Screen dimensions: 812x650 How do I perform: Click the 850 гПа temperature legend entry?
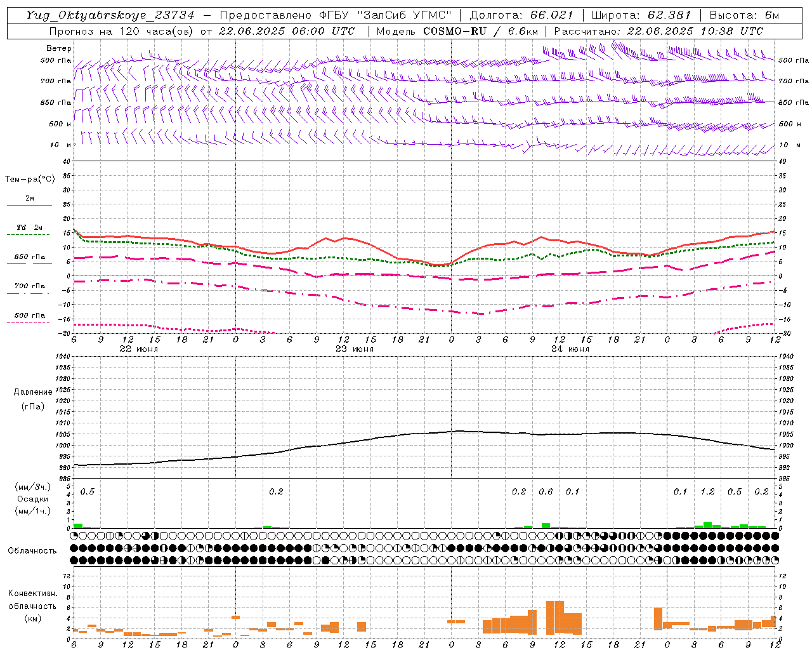30,256
